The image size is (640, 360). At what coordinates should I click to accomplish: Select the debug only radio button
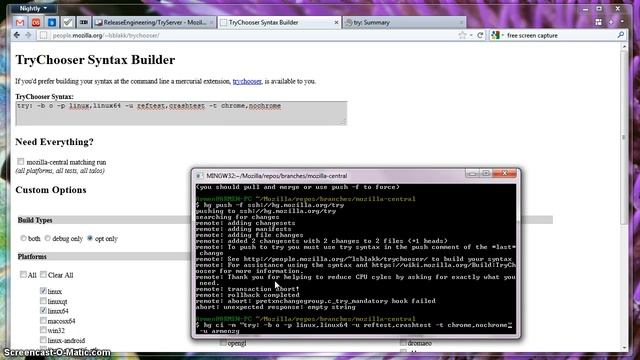tap(48, 238)
